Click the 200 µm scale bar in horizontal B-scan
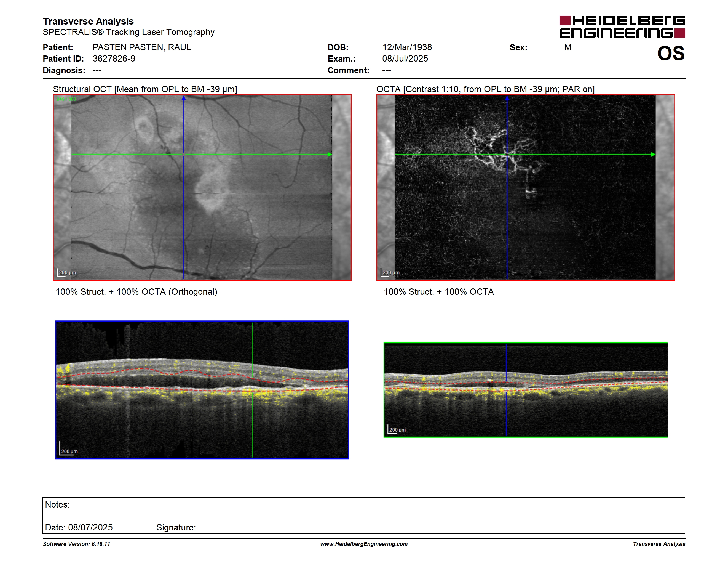 tap(397, 430)
